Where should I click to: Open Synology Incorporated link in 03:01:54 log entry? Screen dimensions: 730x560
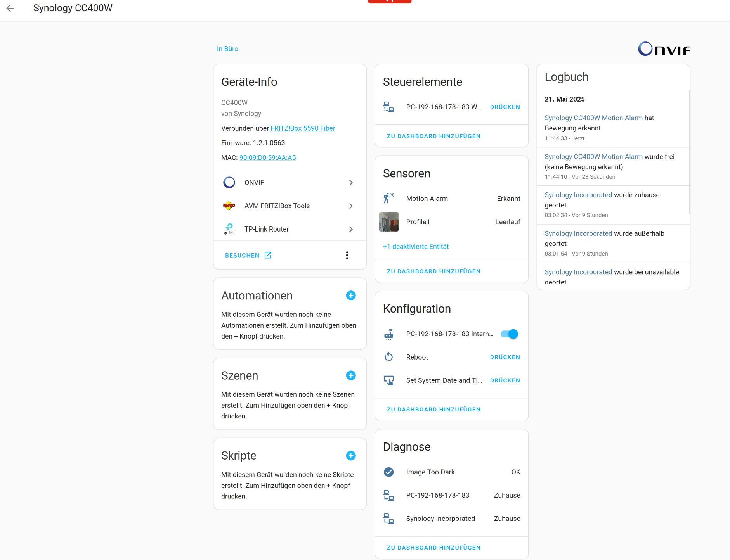(x=579, y=233)
